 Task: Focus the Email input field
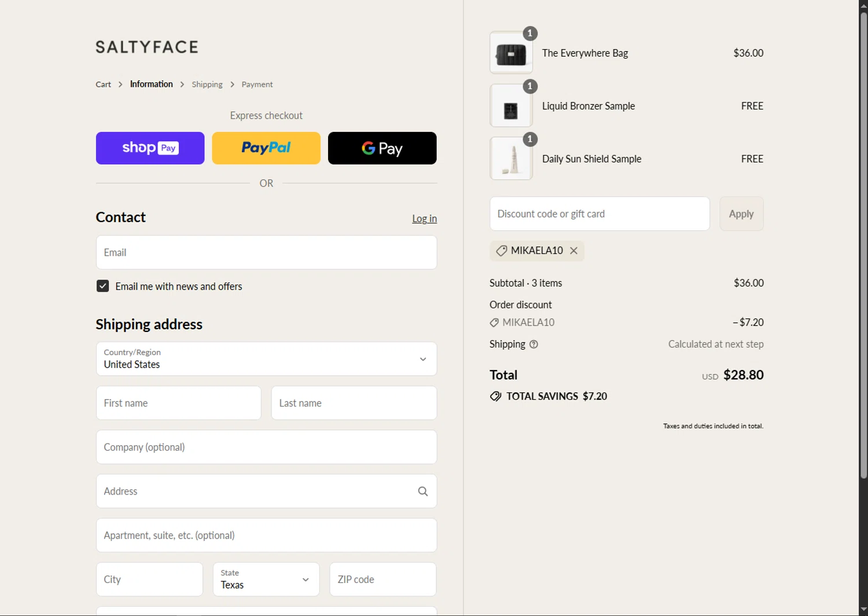click(266, 252)
